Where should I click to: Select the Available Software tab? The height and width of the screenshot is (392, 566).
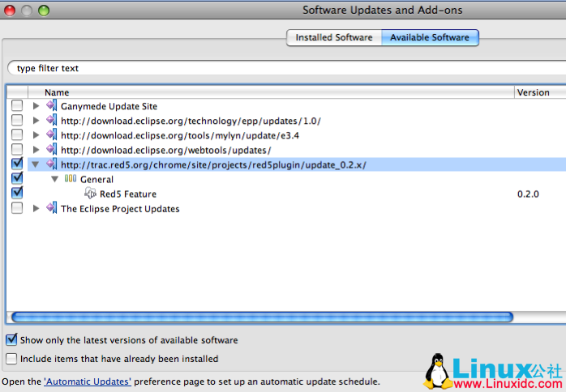tap(430, 37)
